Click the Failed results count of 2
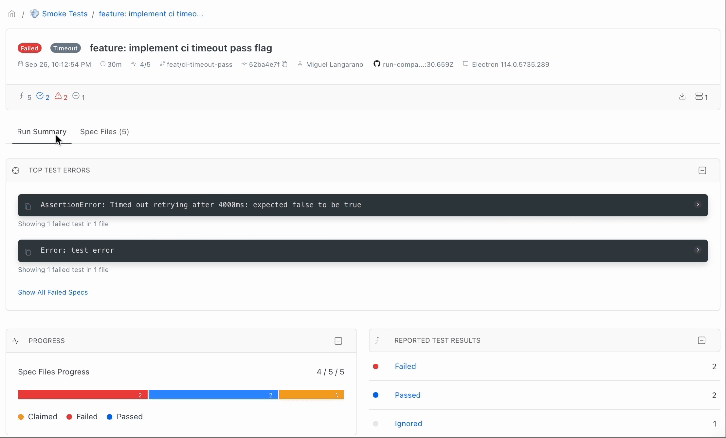 714,366
